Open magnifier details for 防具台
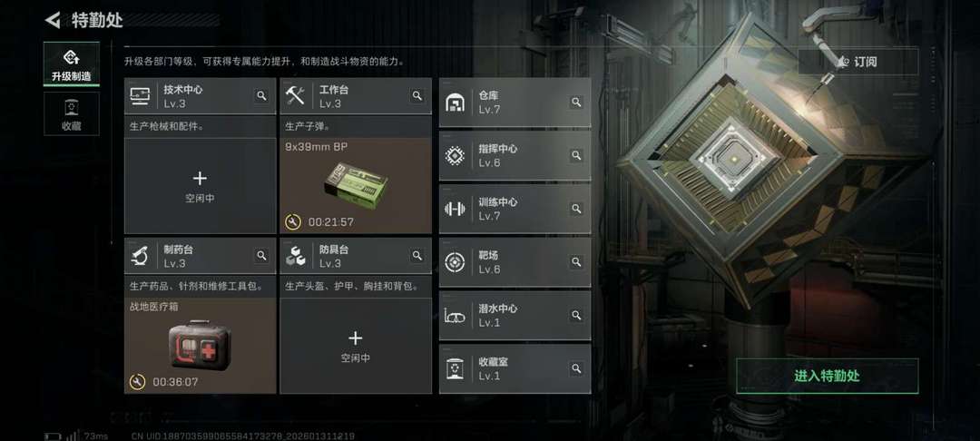The image size is (980, 441). [x=416, y=256]
